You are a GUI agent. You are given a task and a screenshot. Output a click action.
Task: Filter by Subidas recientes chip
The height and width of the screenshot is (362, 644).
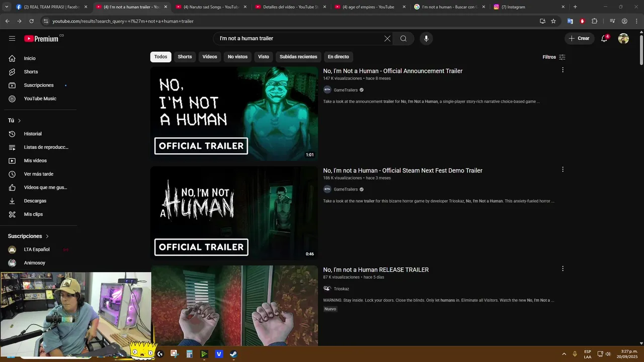[x=298, y=57]
